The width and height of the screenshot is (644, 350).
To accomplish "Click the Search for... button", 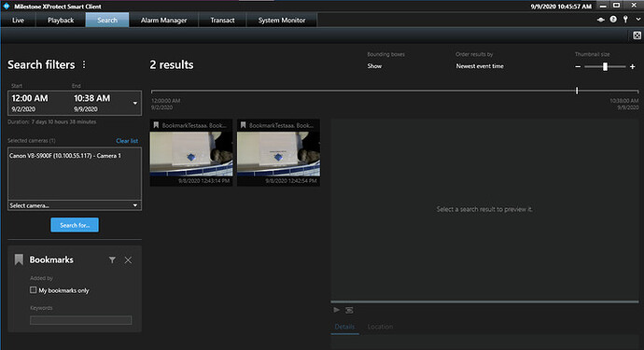I will click(75, 225).
